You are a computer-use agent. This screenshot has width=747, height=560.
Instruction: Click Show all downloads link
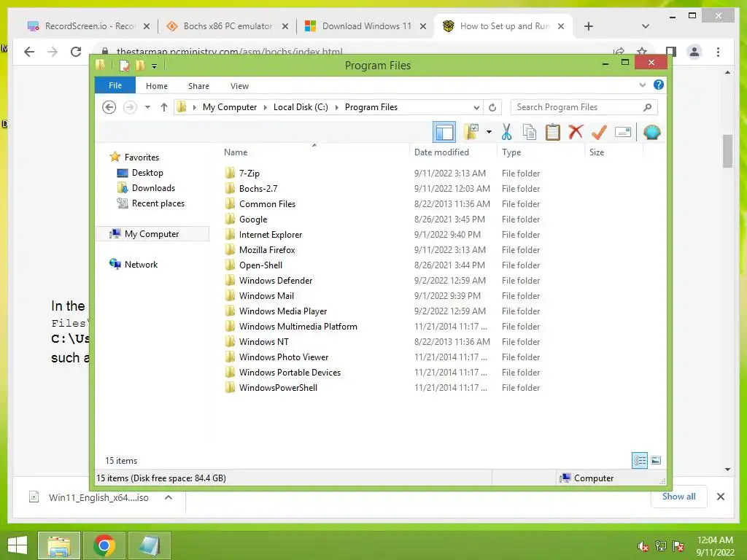pyautogui.click(x=678, y=497)
